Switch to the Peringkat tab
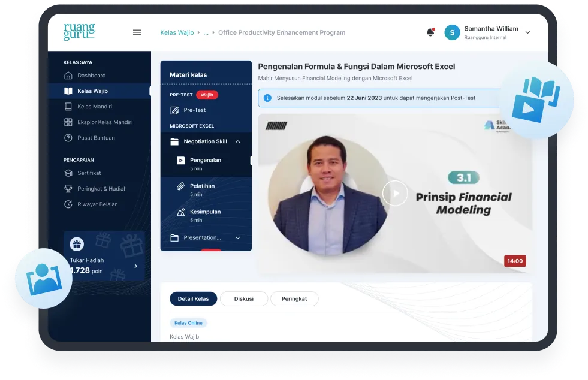588x380 pixels. click(294, 299)
